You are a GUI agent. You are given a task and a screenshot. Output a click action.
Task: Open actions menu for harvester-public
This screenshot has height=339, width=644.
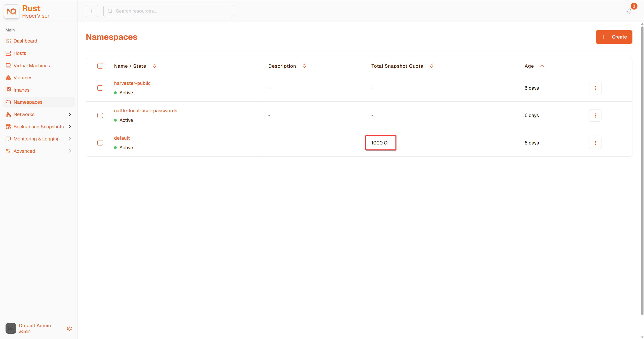point(595,88)
